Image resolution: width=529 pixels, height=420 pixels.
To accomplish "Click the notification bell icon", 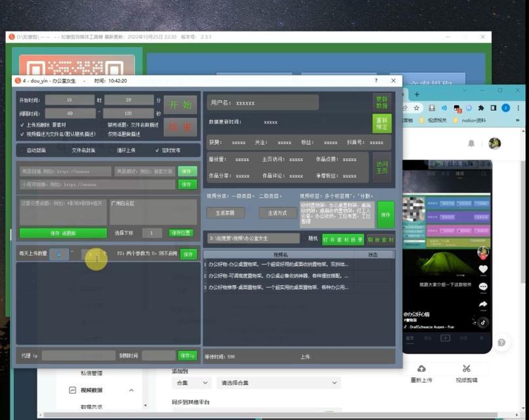I will point(471,143).
